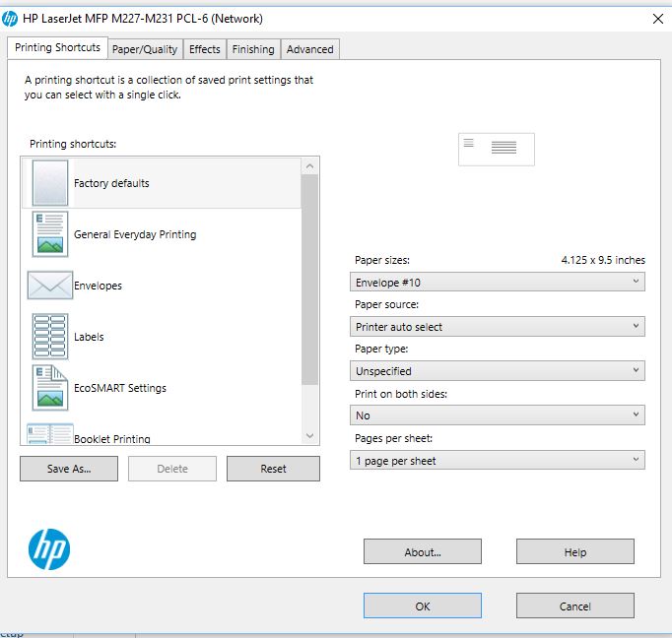Click the shortcuts list scrollbar thumb
Screen dimensions: 672x638
click(x=309, y=280)
